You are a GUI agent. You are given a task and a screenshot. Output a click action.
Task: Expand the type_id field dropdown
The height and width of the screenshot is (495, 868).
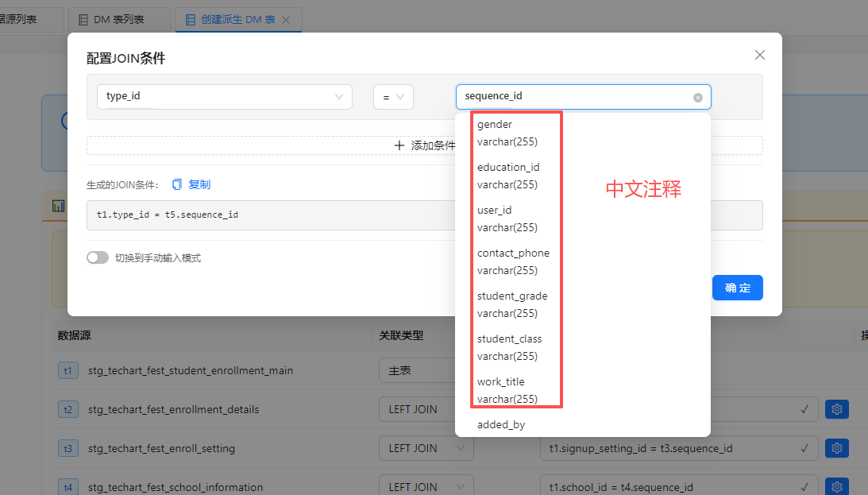(225, 96)
